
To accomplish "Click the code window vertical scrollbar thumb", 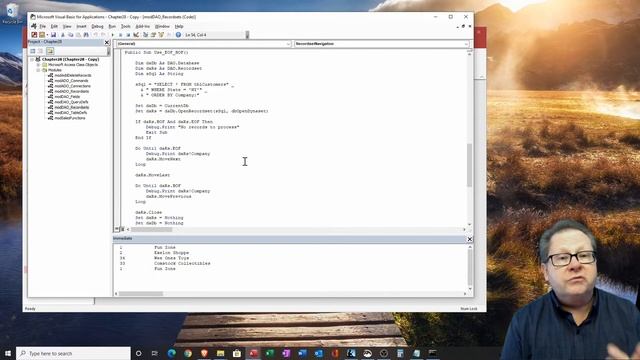I will click(469, 165).
